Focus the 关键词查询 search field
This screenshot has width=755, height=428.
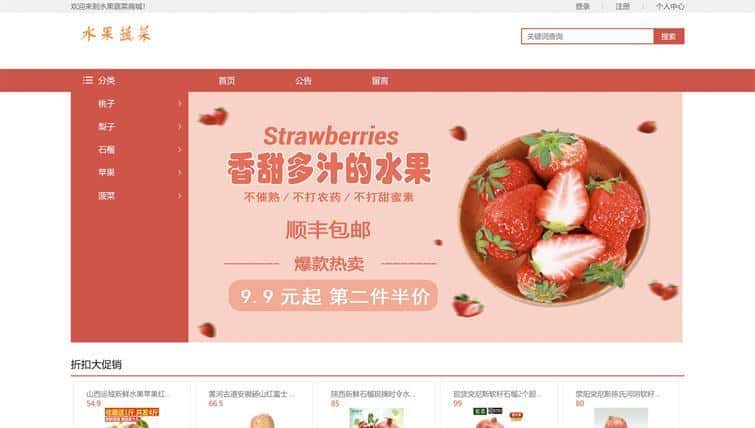(x=587, y=36)
